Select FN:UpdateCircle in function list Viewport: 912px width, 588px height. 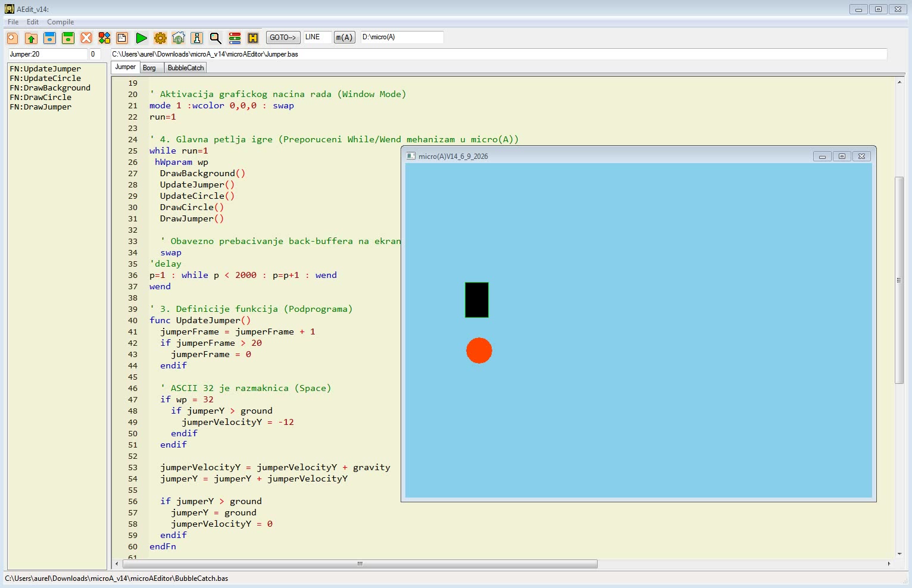click(45, 79)
